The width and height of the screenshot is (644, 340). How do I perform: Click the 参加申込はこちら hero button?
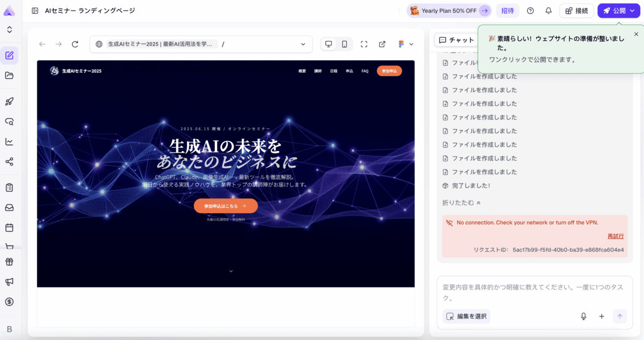(225, 206)
